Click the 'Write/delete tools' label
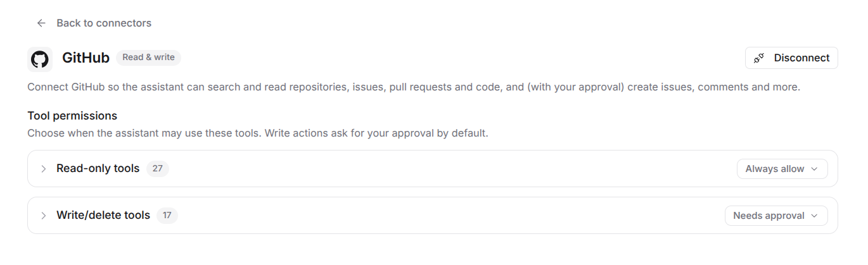 103,216
